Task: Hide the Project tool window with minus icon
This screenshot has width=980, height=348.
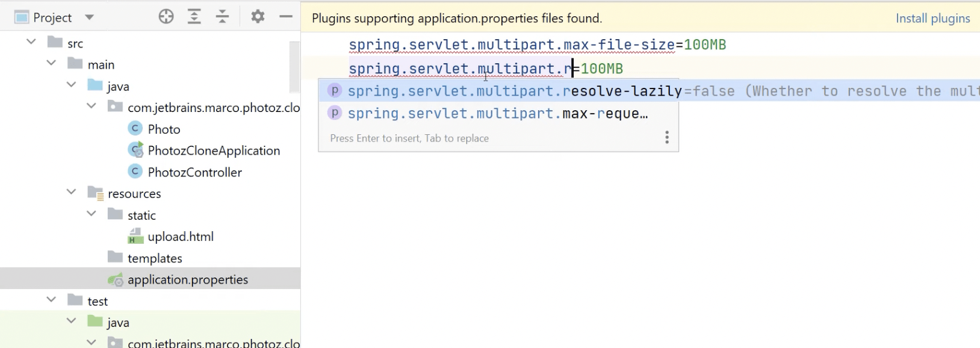Action: 286,17
